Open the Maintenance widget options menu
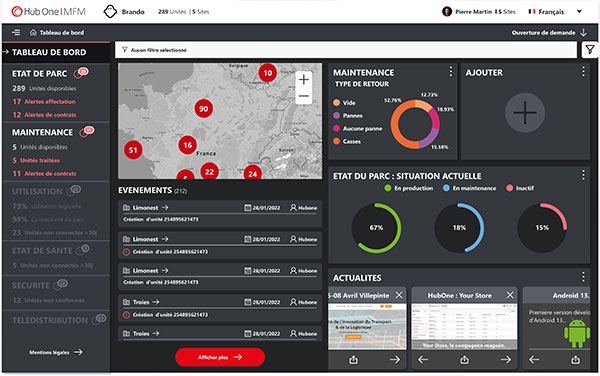The width and height of the screenshot is (600, 376). [451, 72]
